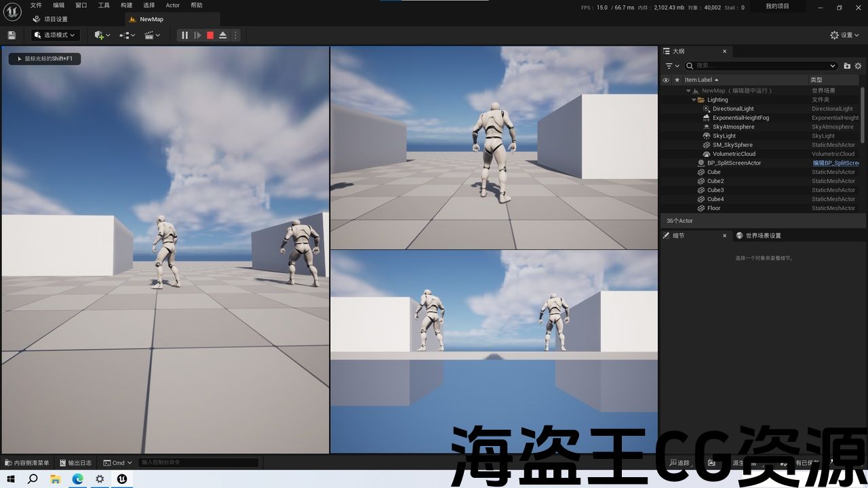Click the Save current level icon
The image size is (868, 488).
tap(12, 35)
